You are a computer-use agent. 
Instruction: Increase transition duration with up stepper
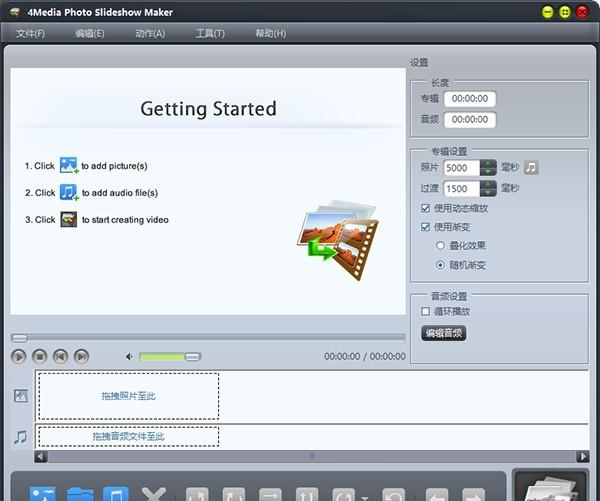(488, 184)
